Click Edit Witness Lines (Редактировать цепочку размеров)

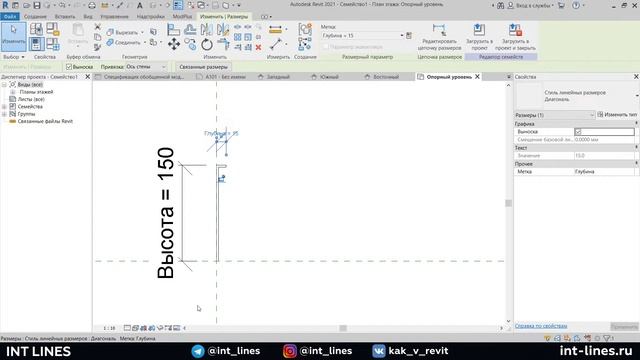tap(439, 37)
